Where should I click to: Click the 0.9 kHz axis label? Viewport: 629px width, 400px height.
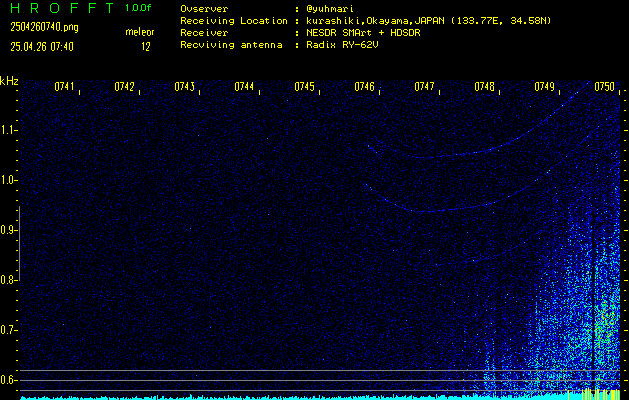click(7, 230)
